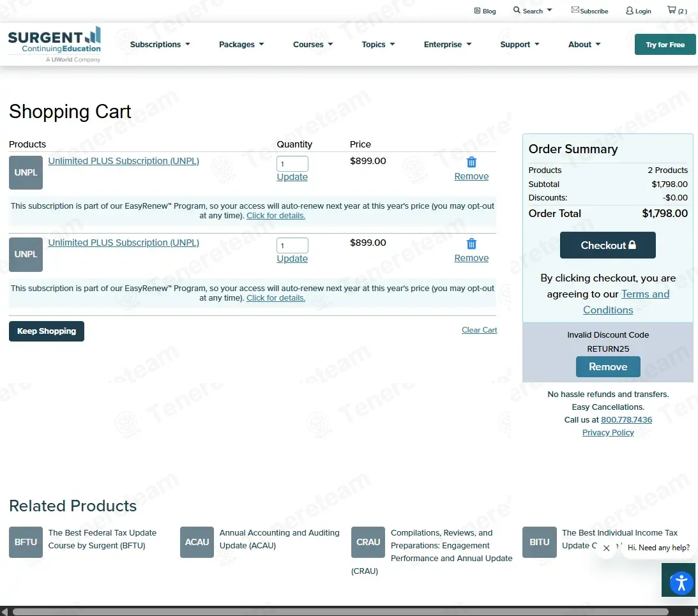Click the second UNPL product badge

point(26,255)
